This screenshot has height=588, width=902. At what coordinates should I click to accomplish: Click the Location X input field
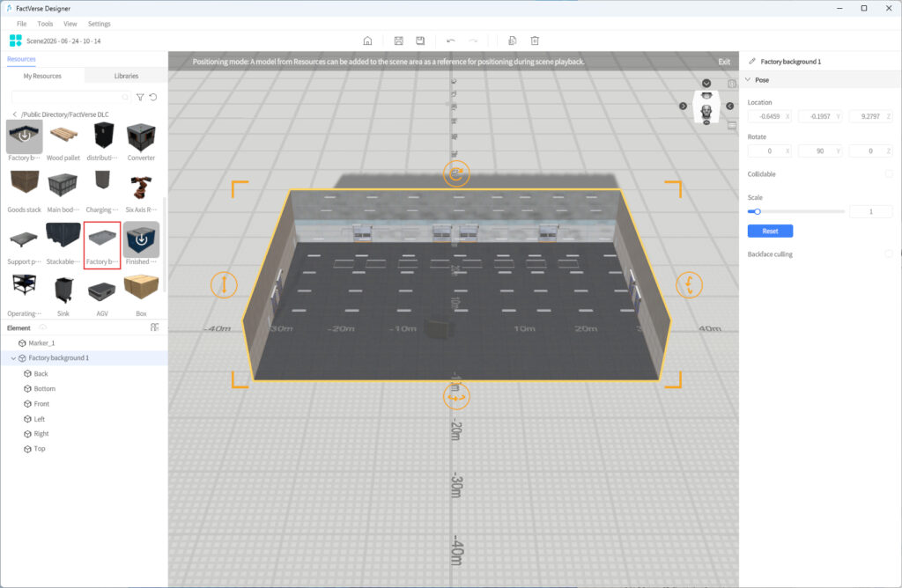tap(770, 116)
